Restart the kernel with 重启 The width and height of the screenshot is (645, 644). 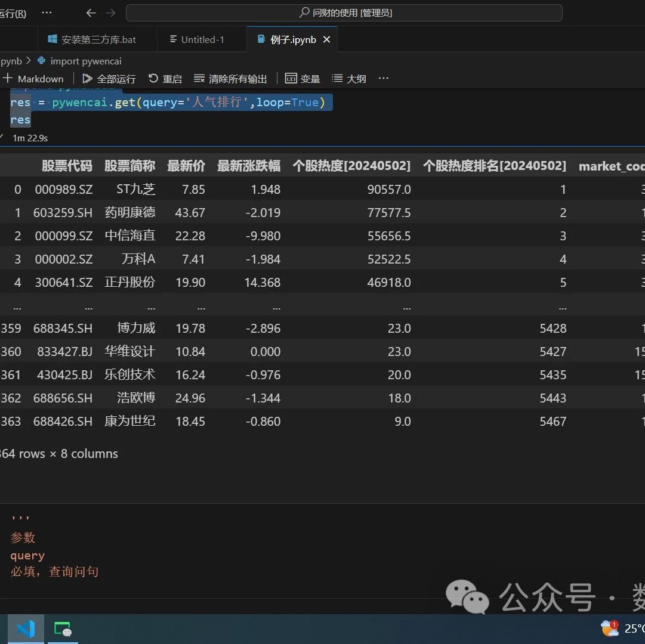(x=165, y=79)
